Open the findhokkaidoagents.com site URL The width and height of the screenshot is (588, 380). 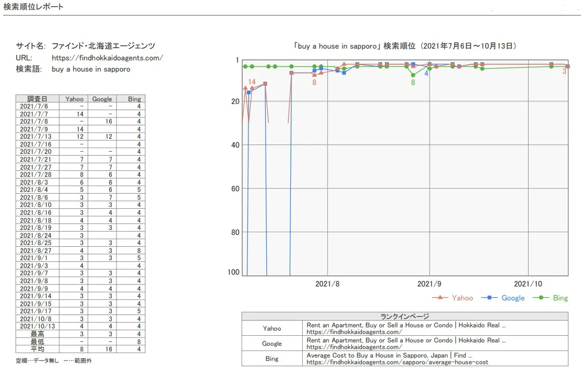(x=107, y=58)
